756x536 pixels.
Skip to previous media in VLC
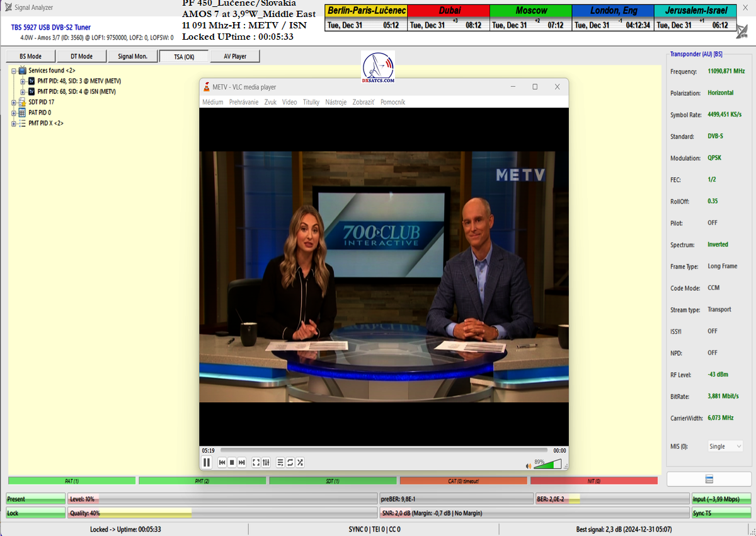pos(222,462)
